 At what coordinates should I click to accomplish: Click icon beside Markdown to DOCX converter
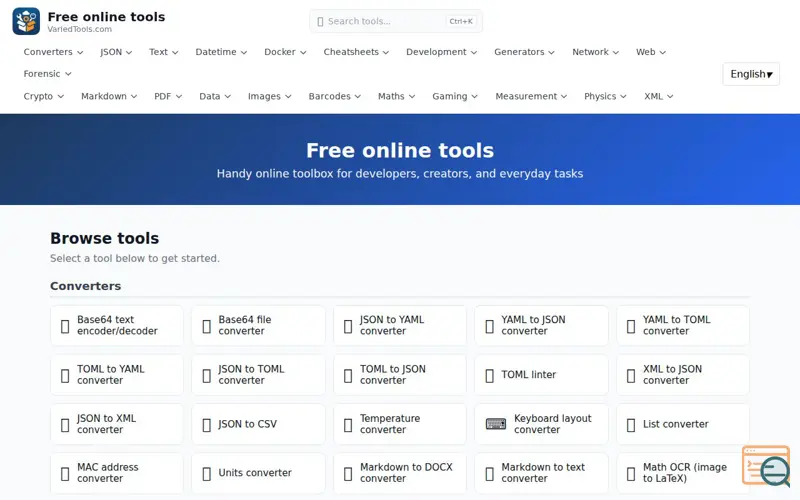(x=348, y=473)
